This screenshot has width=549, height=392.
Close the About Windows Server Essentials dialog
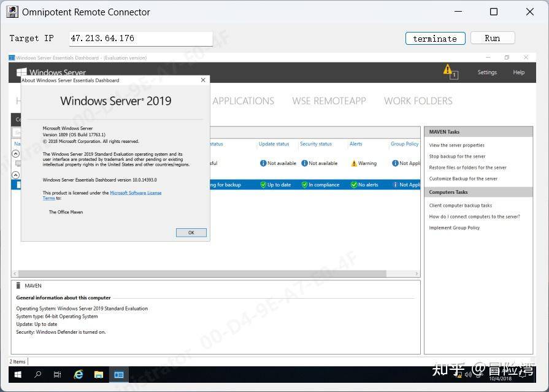click(x=203, y=80)
